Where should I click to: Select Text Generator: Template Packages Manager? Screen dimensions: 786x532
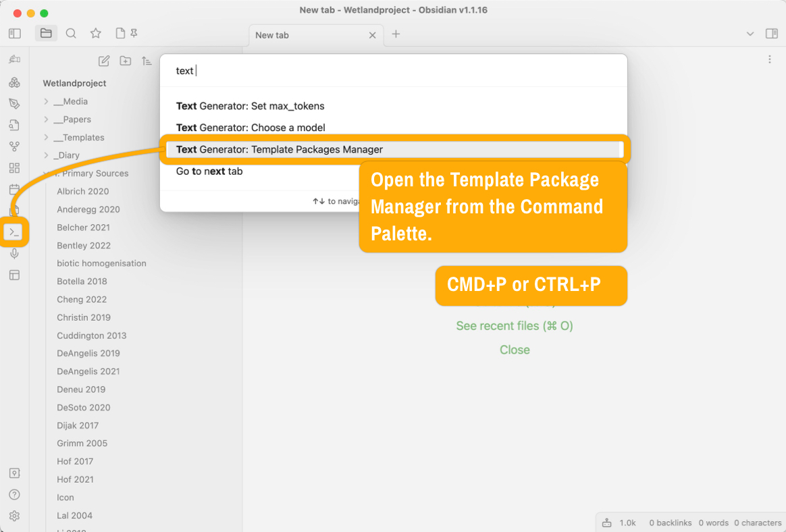coord(394,149)
